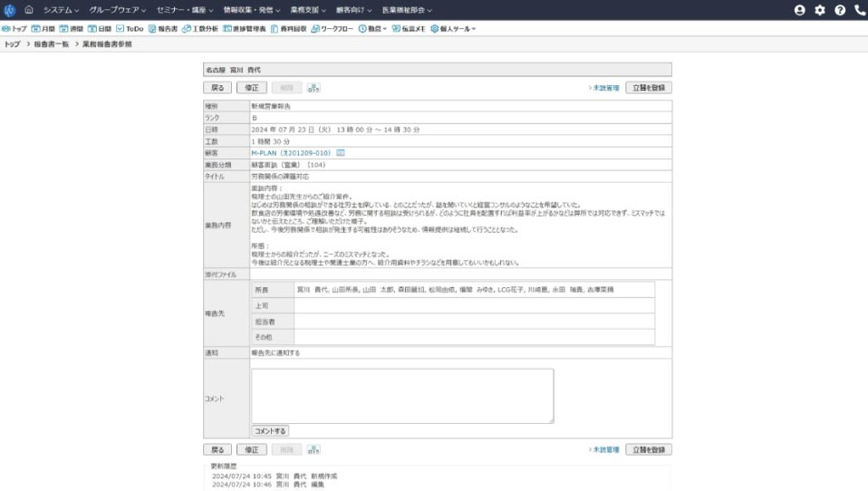The image size is (868, 491).
Task: Click the top greyed-out delete button
Action: point(286,88)
